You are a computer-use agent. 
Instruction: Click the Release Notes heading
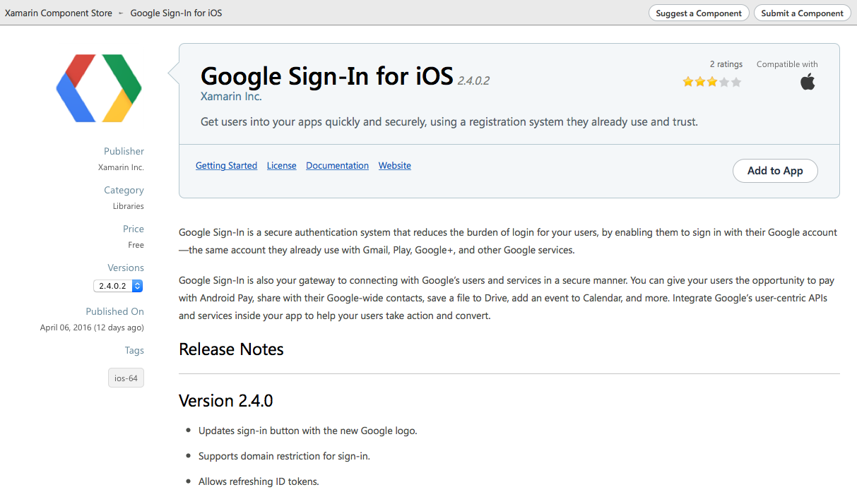tap(231, 349)
